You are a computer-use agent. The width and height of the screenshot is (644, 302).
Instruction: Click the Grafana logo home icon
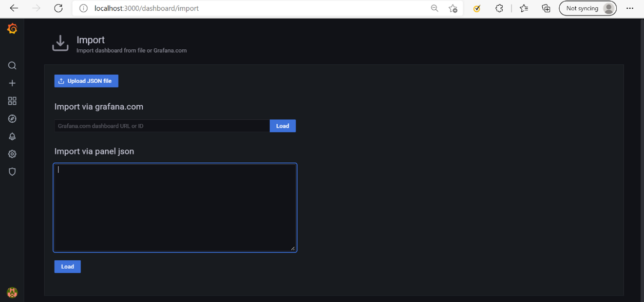point(12,29)
